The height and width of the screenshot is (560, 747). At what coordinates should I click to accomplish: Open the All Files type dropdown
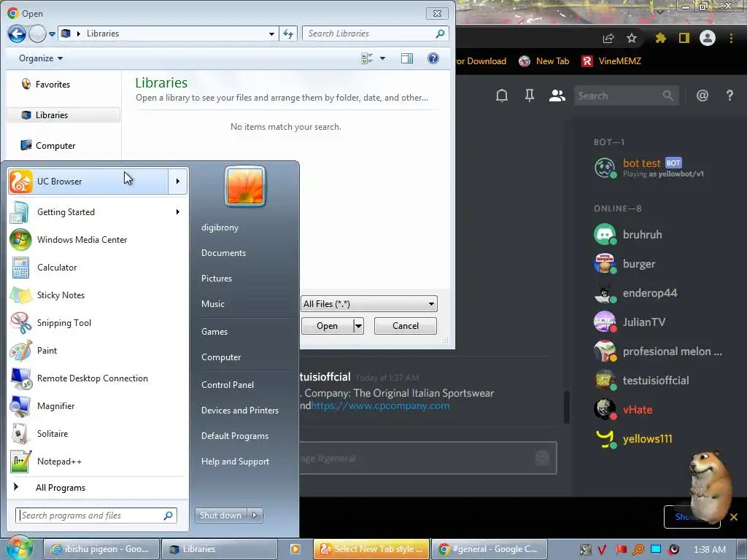point(368,304)
